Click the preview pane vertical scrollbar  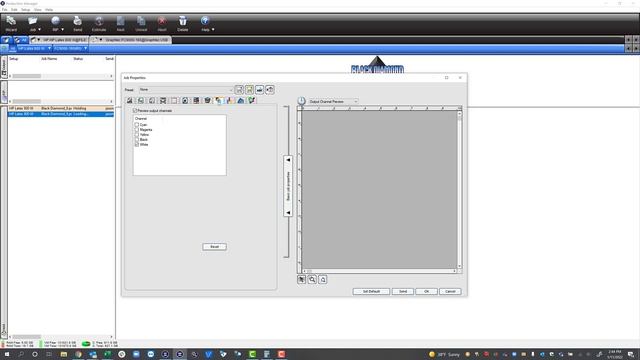coord(460,190)
